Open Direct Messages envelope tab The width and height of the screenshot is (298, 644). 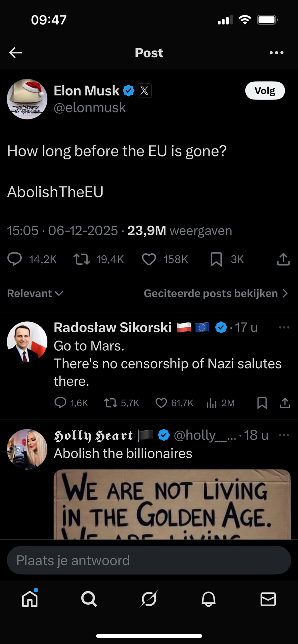tap(268, 599)
